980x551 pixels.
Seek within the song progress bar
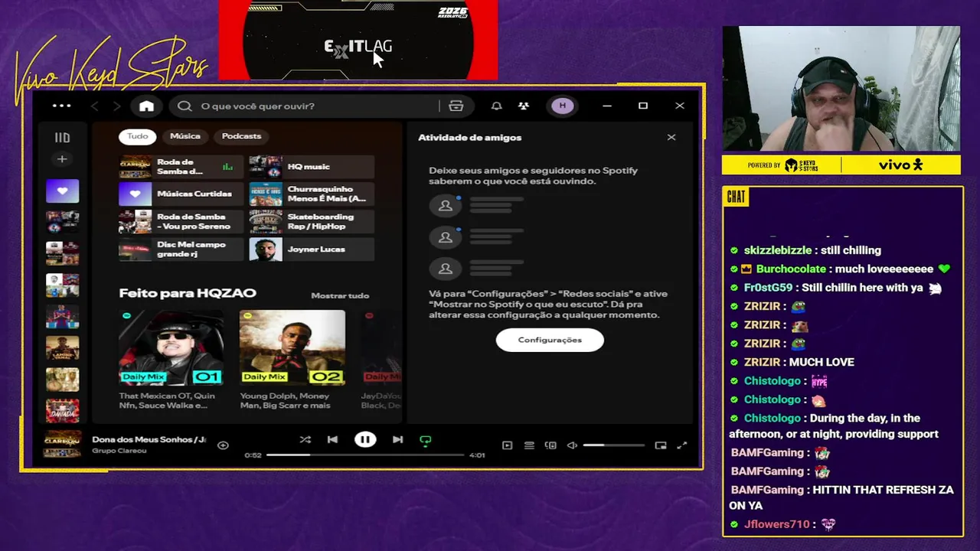[x=365, y=455]
